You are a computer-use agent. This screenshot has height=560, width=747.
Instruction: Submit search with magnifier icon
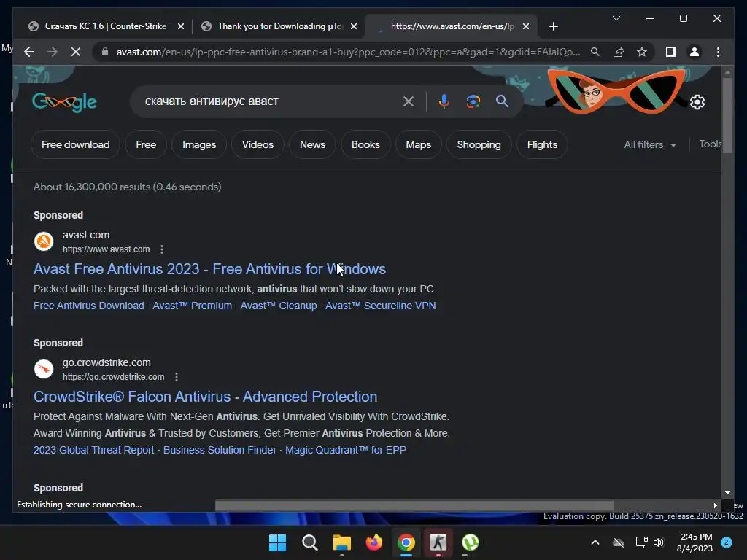coord(502,101)
